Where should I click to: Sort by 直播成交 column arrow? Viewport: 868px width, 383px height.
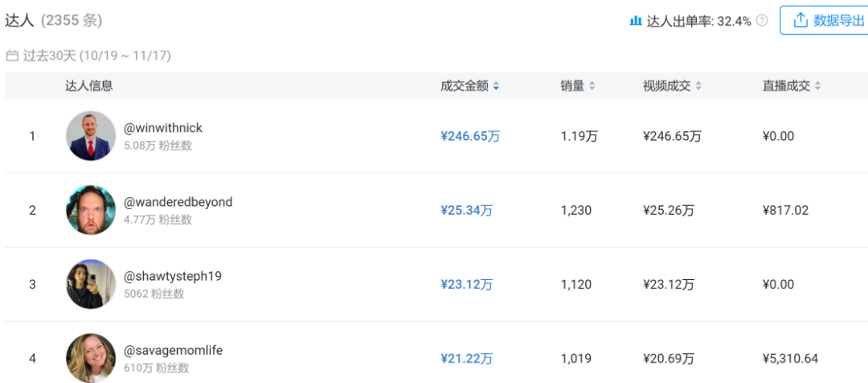tap(817, 86)
